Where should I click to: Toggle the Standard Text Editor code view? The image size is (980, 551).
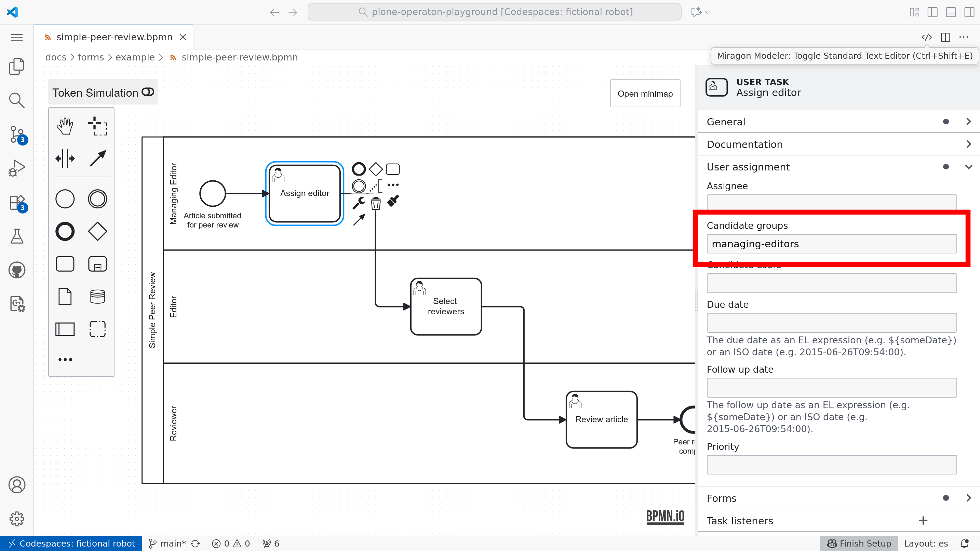click(x=927, y=37)
